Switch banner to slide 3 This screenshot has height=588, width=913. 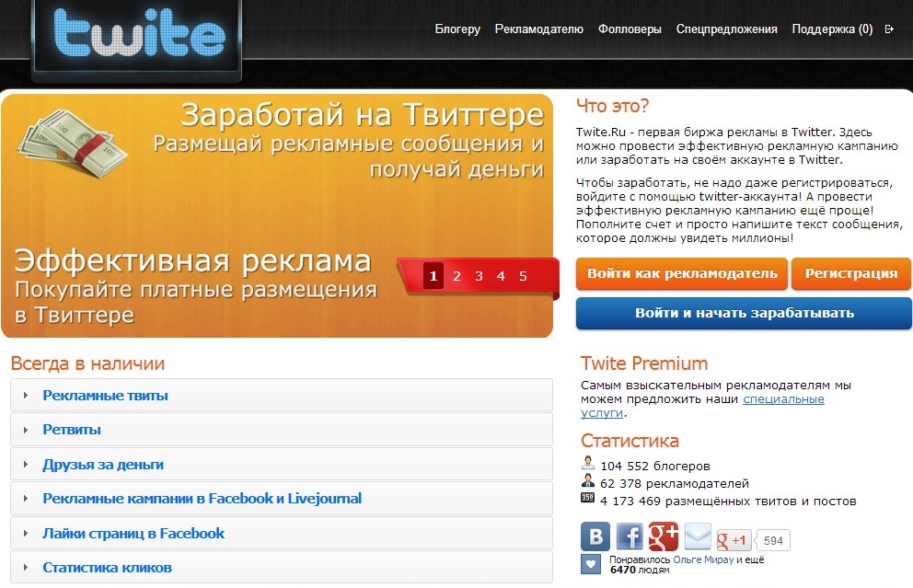pos(479,276)
